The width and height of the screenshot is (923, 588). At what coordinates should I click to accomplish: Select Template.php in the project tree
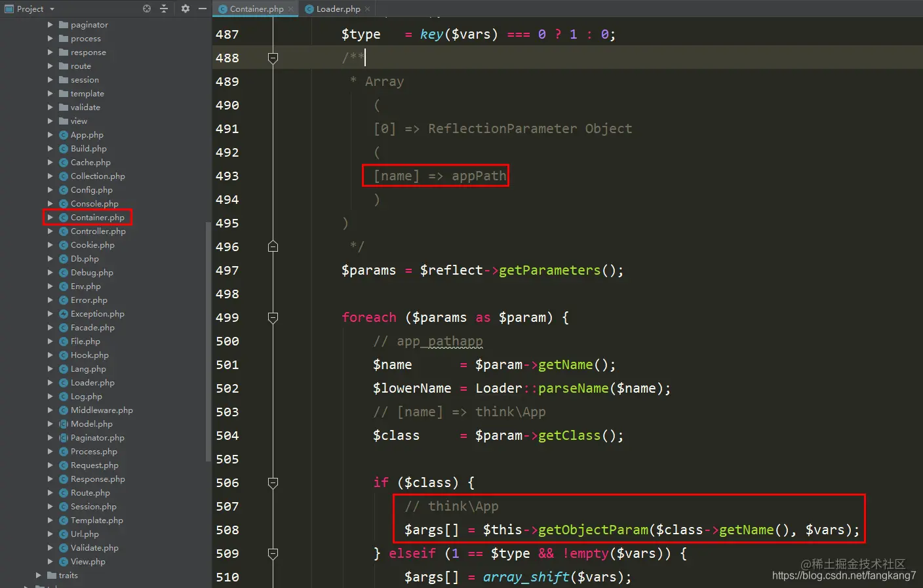coord(97,520)
